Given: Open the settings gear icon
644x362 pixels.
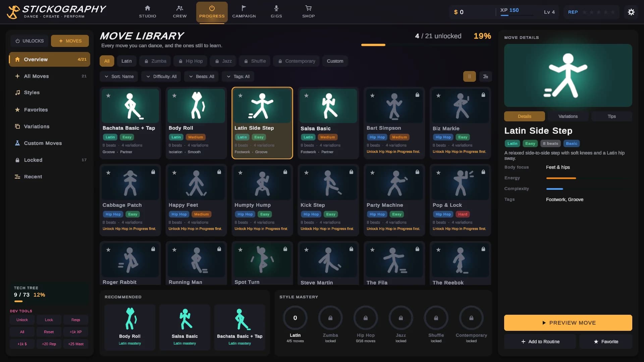Looking at the screenshot, I should coord(631,12).
